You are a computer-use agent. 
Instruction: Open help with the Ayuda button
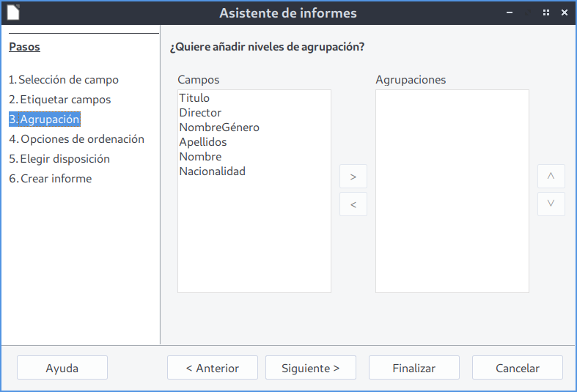(x=62, y=369)
